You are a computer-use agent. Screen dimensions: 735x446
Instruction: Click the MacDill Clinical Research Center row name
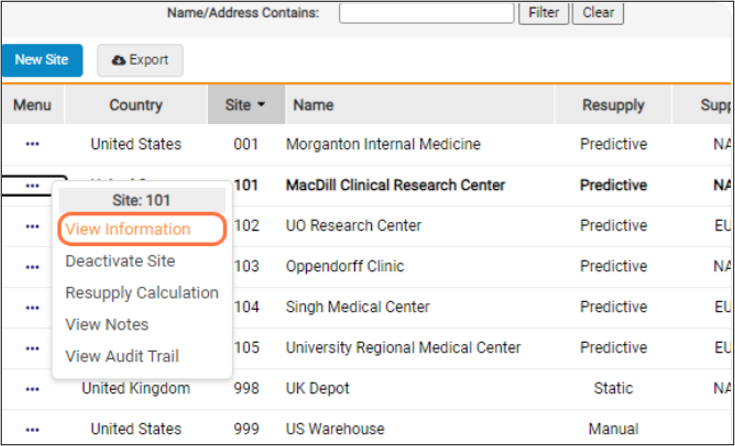click(x=395, y=185)
